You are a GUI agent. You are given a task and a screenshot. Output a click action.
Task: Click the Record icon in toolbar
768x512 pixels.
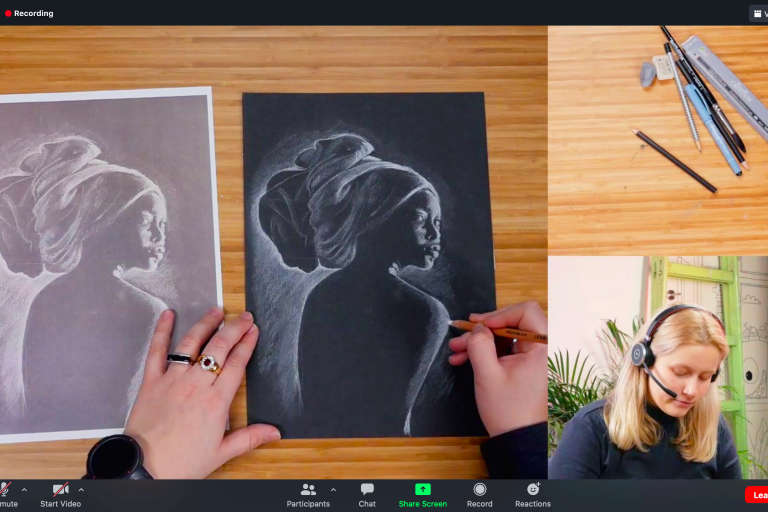[x=480, y=489]
